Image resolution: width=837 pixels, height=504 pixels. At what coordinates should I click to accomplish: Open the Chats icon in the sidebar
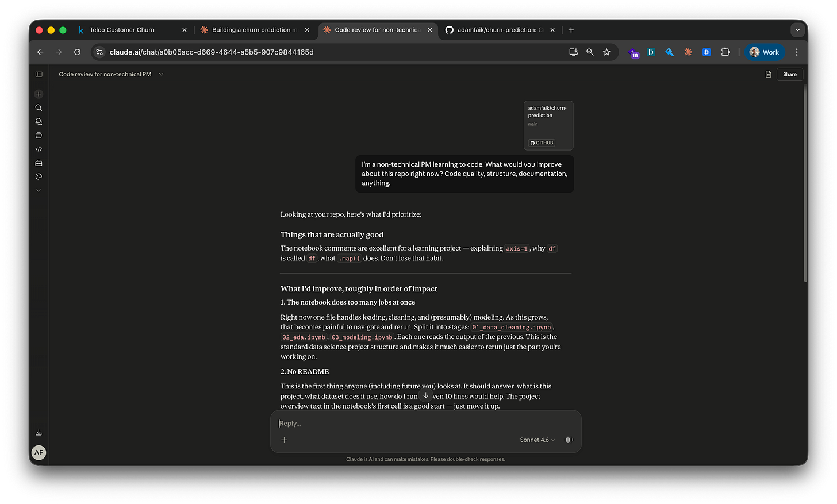coord(39,121)
